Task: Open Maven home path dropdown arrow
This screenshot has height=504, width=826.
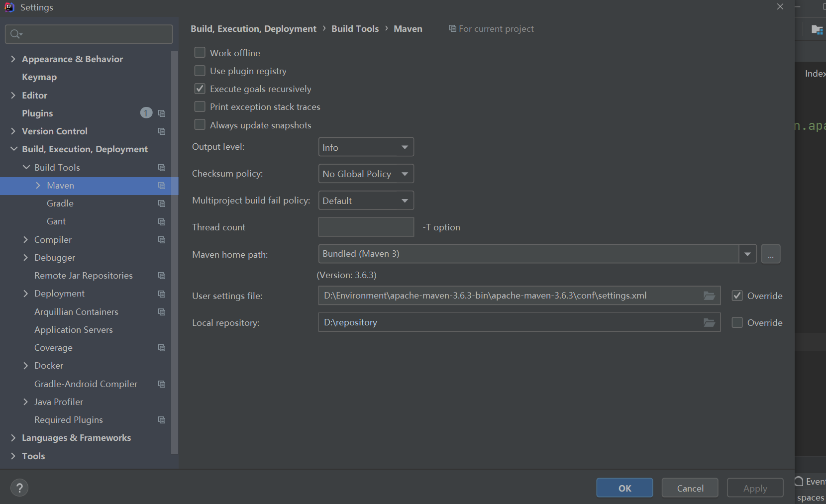Action: (x=747, y=254)
